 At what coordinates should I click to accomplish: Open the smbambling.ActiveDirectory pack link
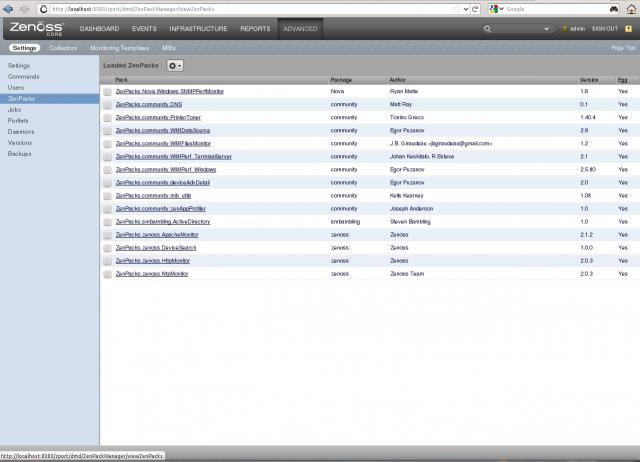(162, 222)
